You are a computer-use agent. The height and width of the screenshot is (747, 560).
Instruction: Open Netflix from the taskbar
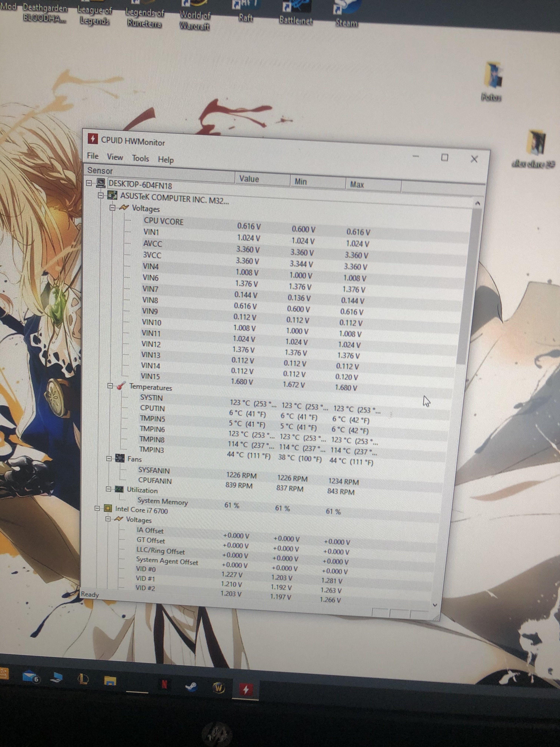tap(164, 684)
